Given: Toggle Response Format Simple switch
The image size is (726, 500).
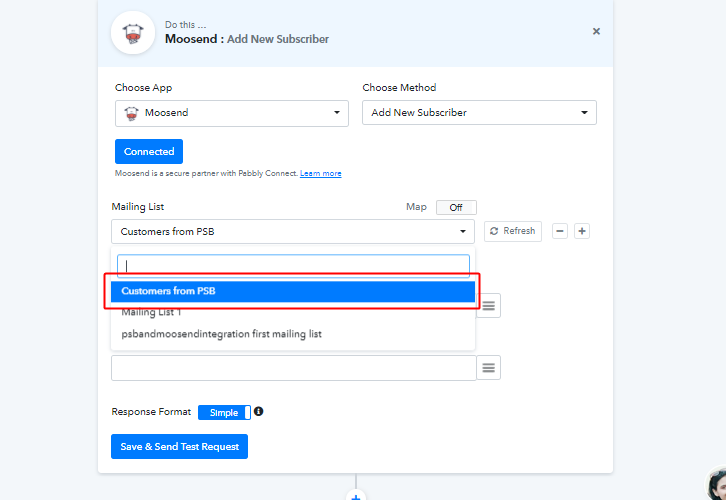Looking at the screenshot, I should click(224, 412).
